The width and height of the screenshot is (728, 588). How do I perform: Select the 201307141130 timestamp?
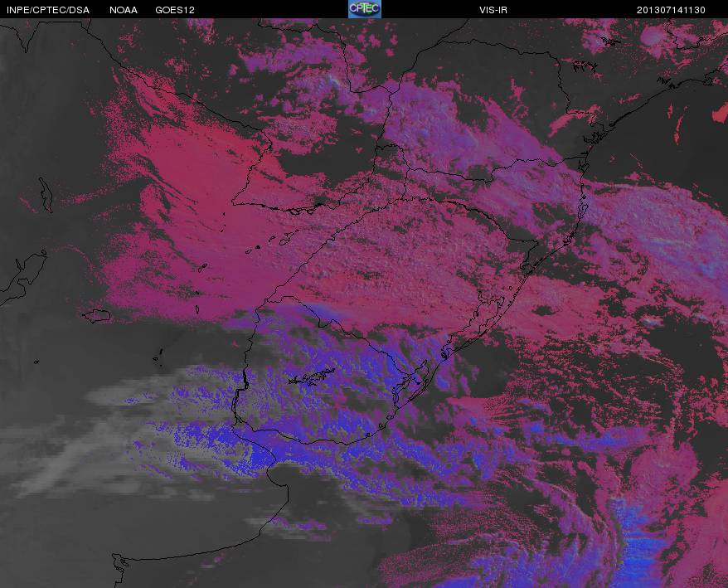[x=671, y=10]
